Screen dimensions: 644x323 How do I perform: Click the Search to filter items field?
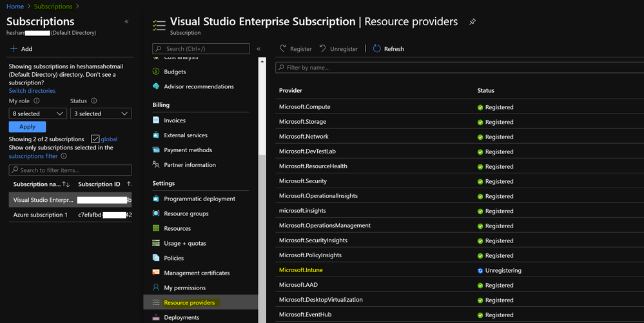coord(70,170)
